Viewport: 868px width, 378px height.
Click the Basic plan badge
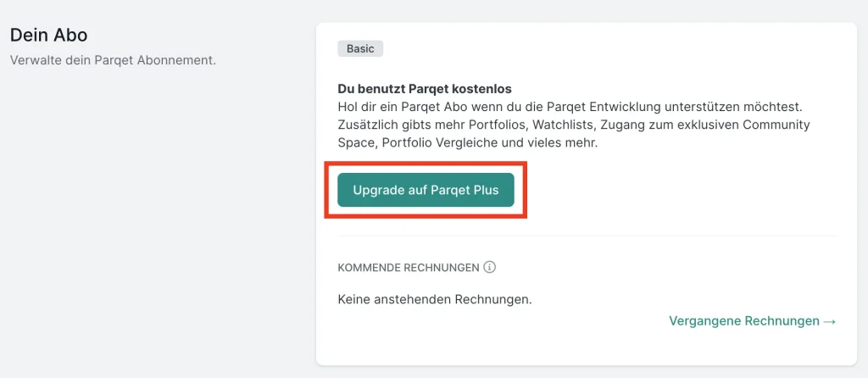pos(360,48)
